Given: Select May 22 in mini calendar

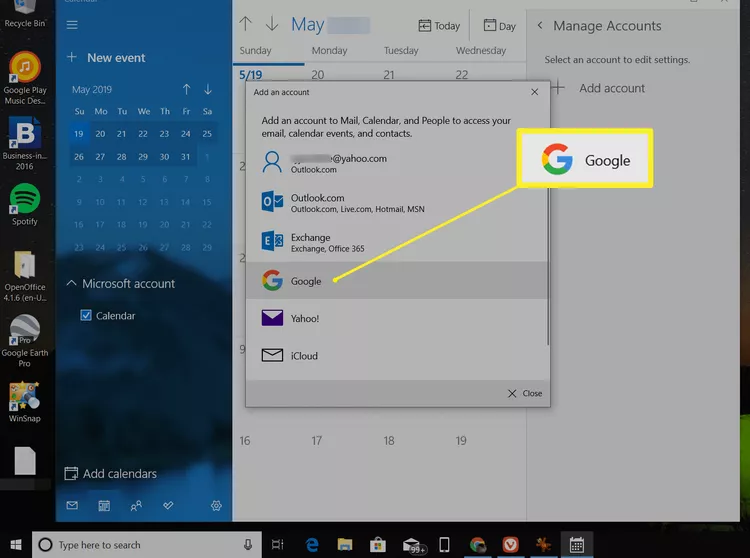Looking at the screenshot, I should coord(143,134).
